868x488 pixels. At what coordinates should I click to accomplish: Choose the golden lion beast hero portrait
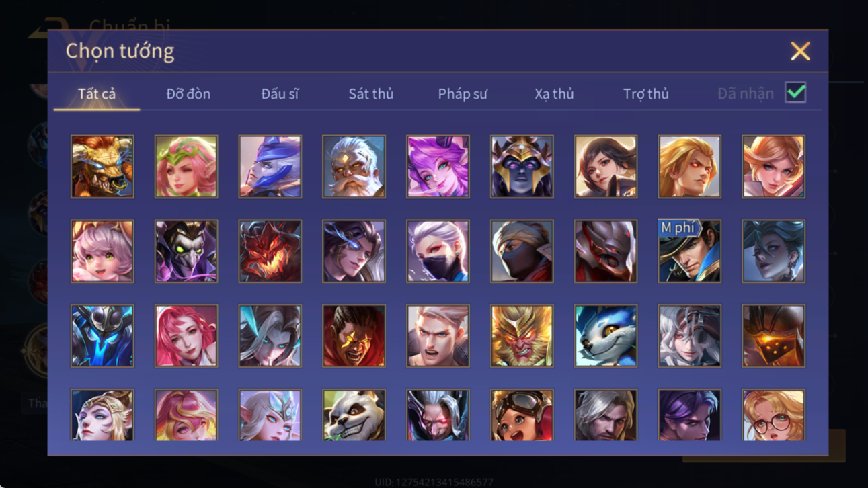coord(102,167)
